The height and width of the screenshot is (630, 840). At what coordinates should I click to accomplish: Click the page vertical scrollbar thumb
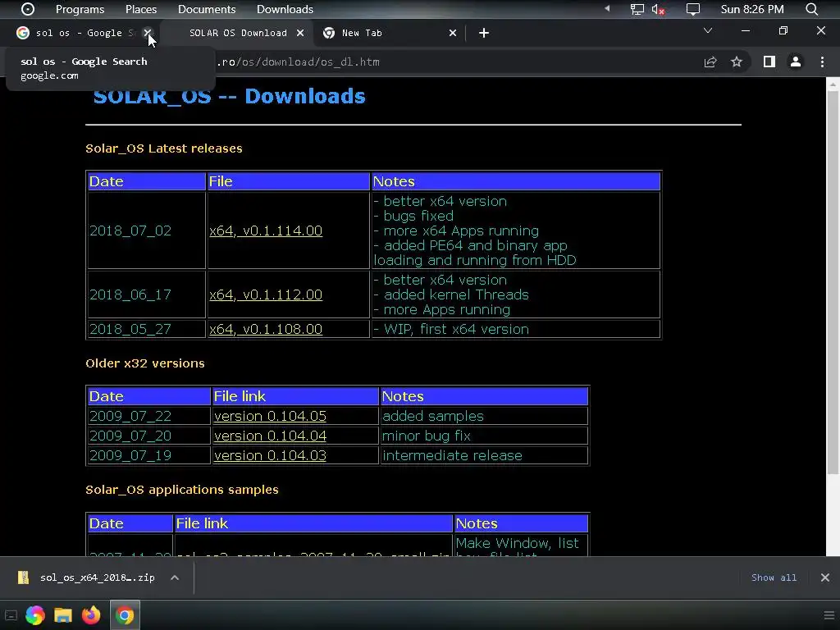point(833,281)
